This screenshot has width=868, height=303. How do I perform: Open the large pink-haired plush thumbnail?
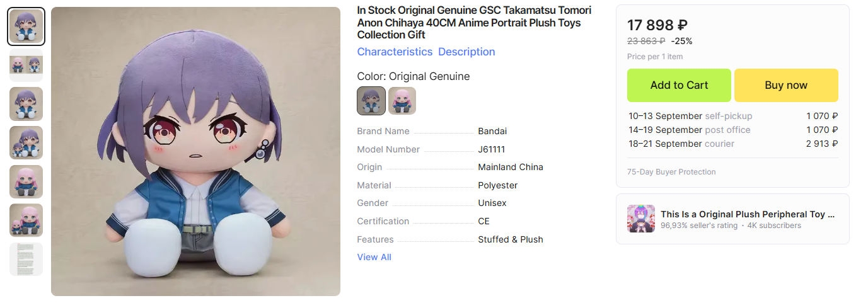pyautogui.click(x=26, y=181)
